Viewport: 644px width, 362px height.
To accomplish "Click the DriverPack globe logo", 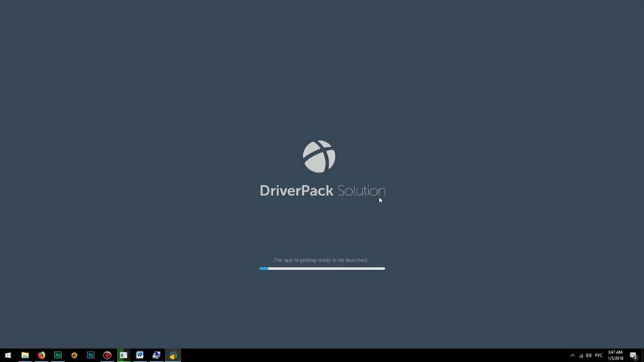I will [319, 157].
